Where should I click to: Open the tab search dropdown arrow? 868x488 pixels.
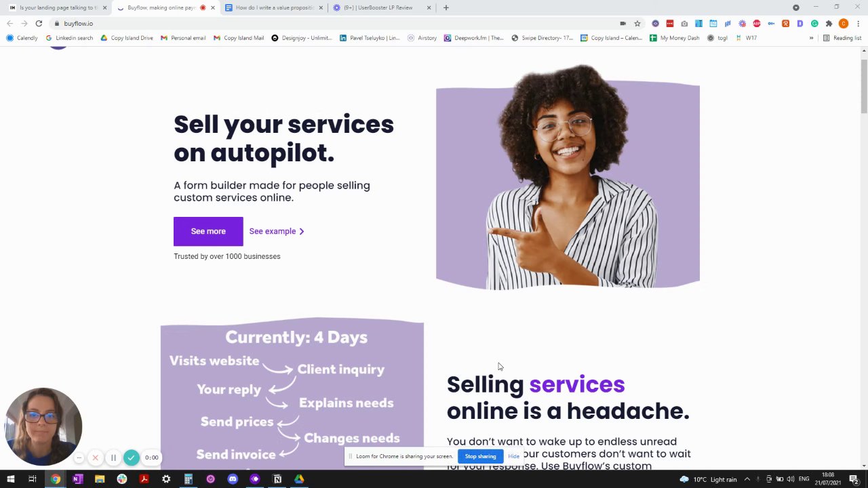pyautogui.click(x=796, y=7)
